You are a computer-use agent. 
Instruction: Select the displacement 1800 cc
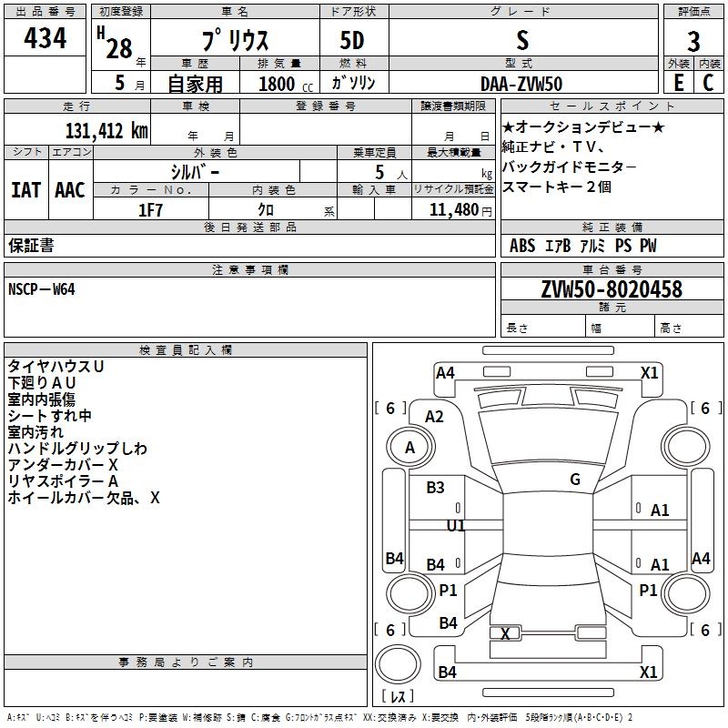pos(286,84)
